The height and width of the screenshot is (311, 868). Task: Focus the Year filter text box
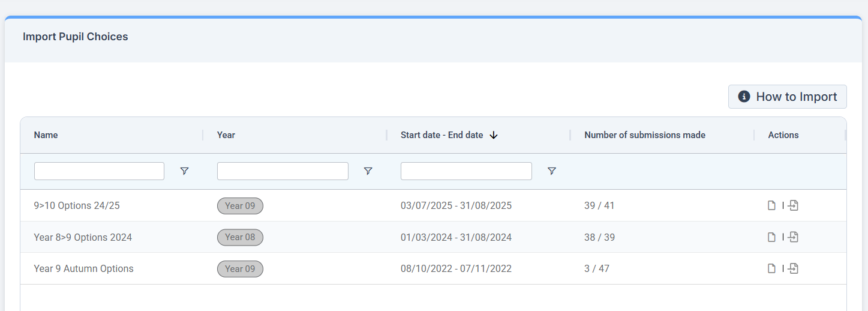coord(283,171)
